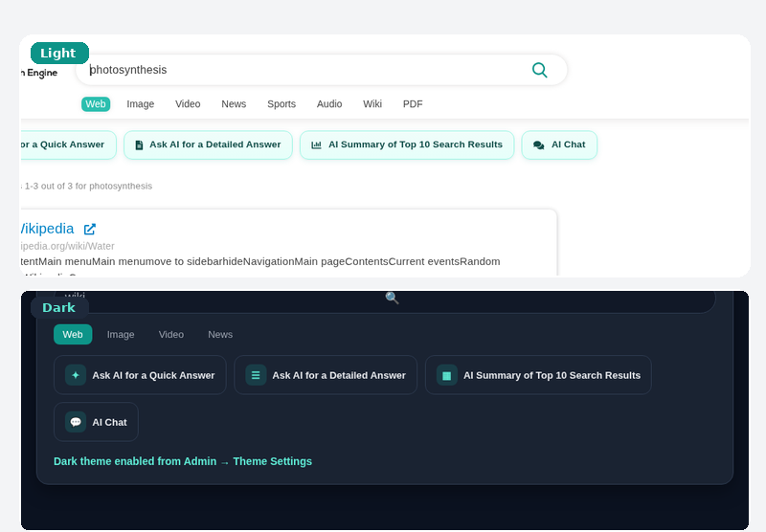The width and height of the screenshot is (766, 532).
Task: Click partially visible Light Quick Answer button
Action: 68,144
